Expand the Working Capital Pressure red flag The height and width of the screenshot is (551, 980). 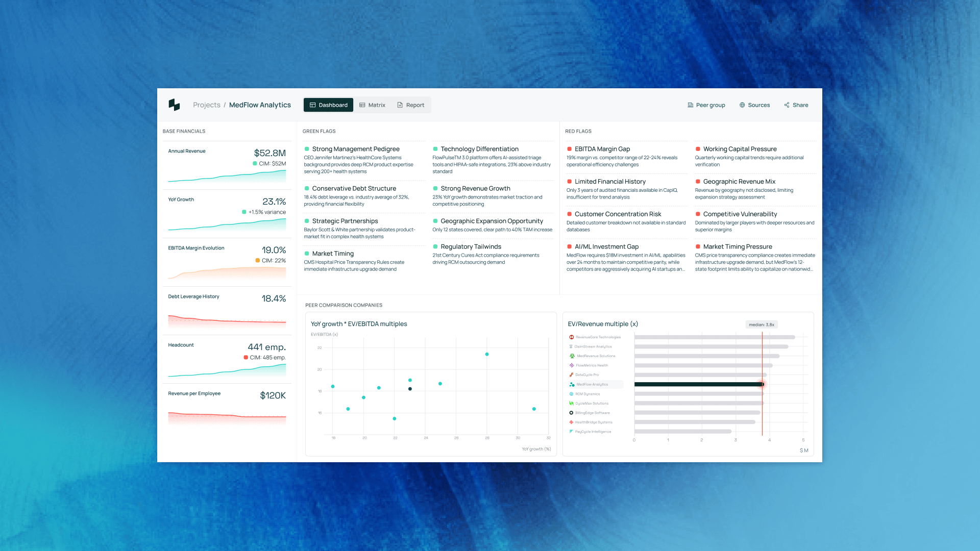pos(740,148)
